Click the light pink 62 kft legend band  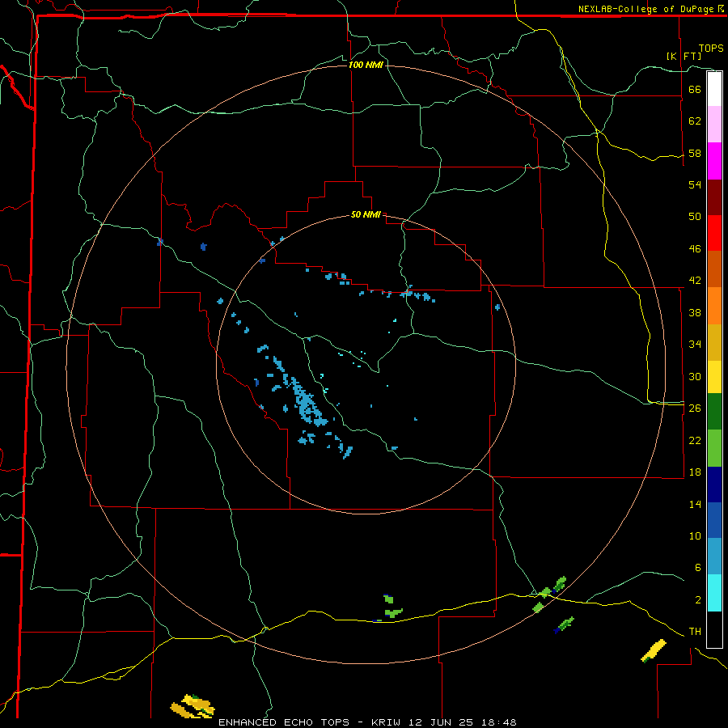[714, 124]
